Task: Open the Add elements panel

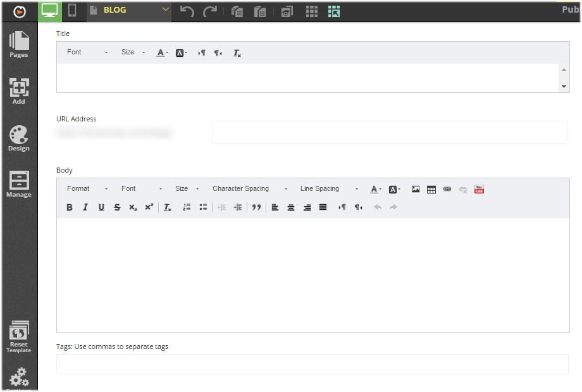Action: (19, 91)
